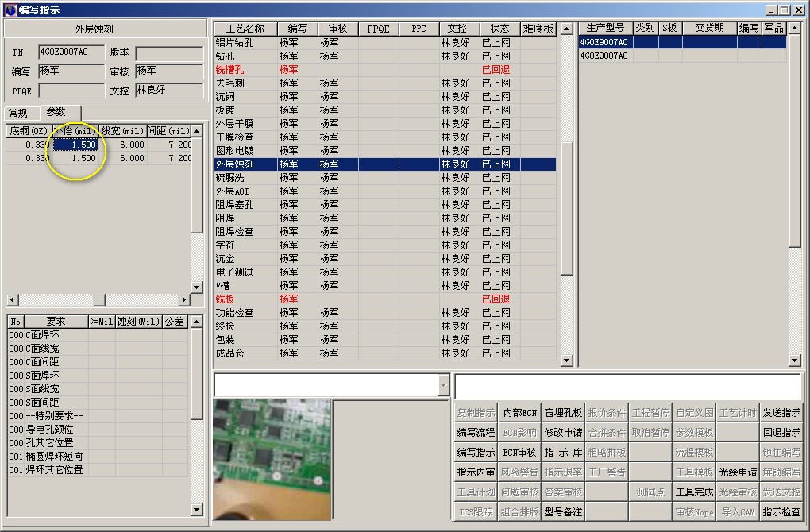
Task: Select the red 铣板 row in the process list
Action: click(385, 299)
